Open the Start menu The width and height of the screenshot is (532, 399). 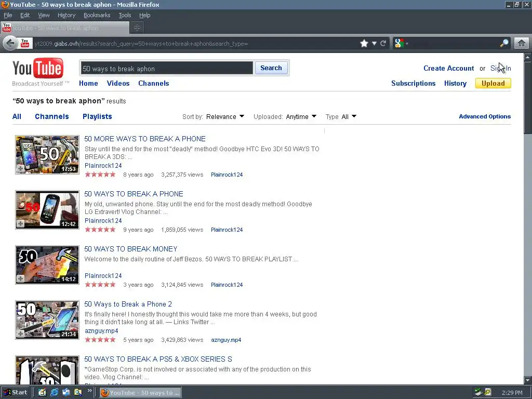15,392
